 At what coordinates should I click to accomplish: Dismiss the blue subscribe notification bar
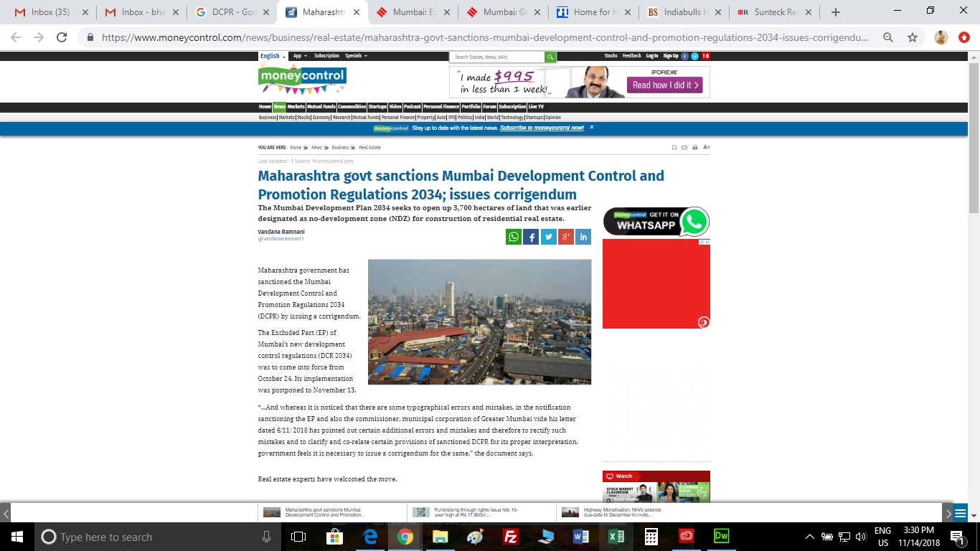pos(591,127)
